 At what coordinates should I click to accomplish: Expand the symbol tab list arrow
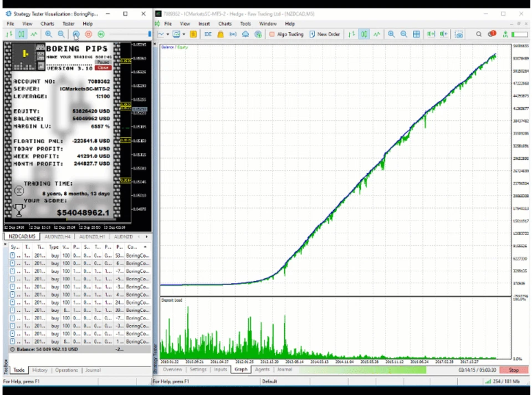coord(146,236)
